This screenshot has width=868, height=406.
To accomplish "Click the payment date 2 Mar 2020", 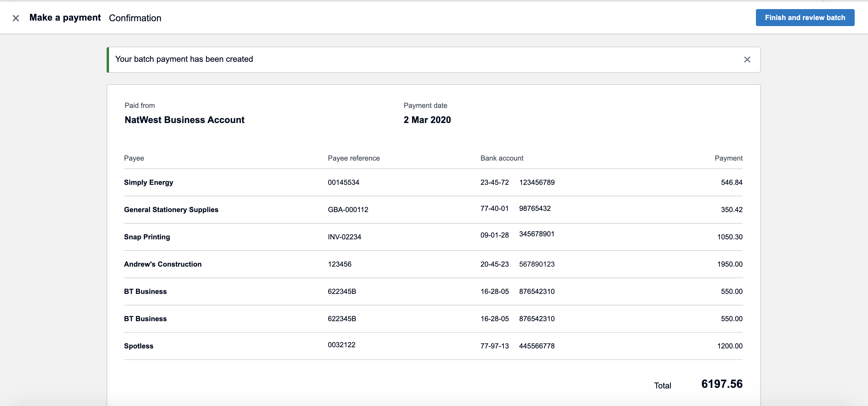I will point(427,120).
